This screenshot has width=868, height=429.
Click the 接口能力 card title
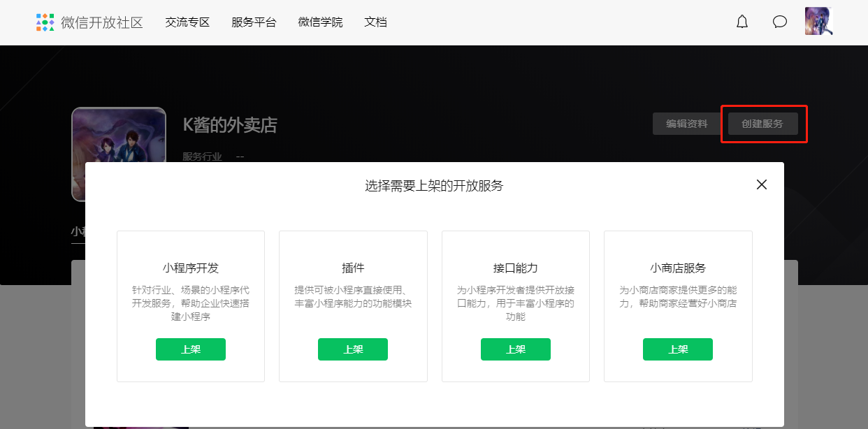pyautogui.click(x=516, y=268)
